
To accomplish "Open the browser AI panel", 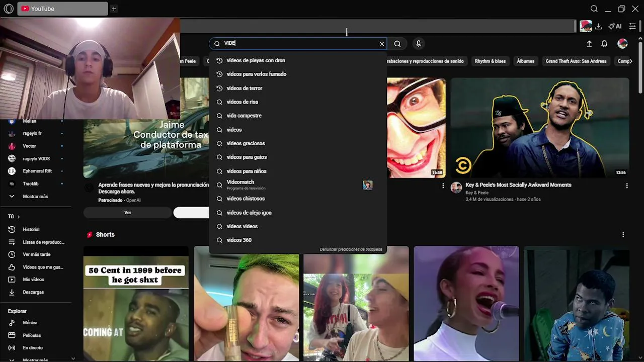I will click(x=615, y=26).
